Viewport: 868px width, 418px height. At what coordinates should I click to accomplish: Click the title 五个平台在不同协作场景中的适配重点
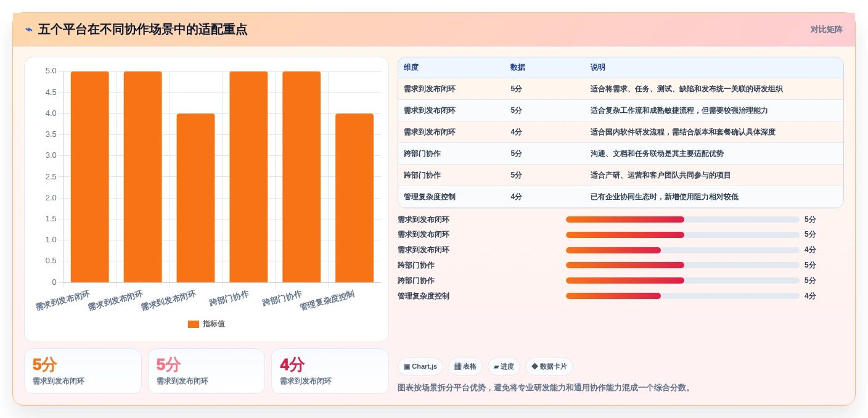[143, 30]
